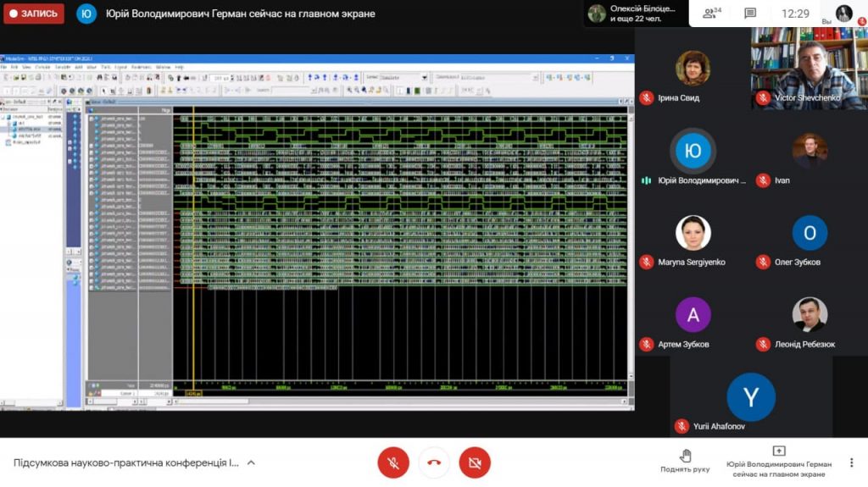Turn on camera with the video button
This screenshot has width=868, height=487.
pyautogui.click(x=475, y=462)
